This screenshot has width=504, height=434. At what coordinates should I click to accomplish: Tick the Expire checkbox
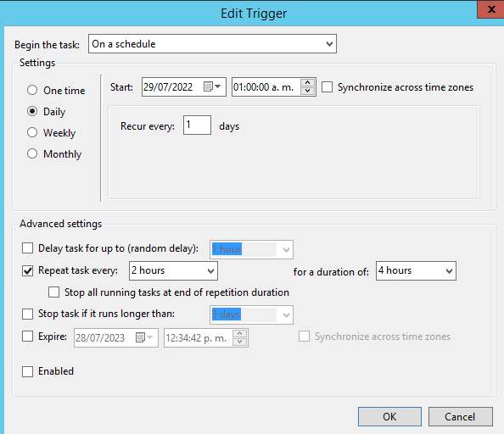point(28,337)
